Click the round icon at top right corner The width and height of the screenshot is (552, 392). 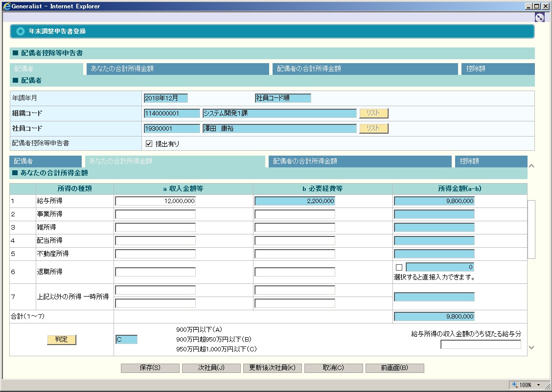pyautogui.click(x=539, y=18)
